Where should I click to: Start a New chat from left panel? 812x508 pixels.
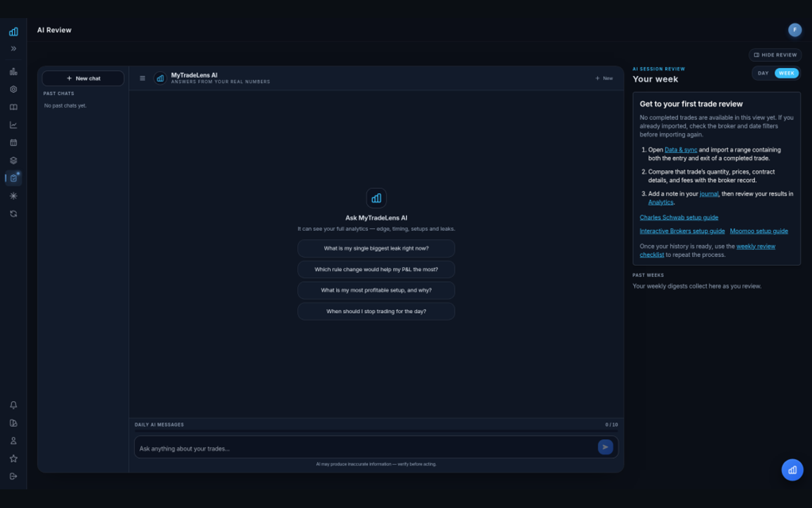[83, 78]
